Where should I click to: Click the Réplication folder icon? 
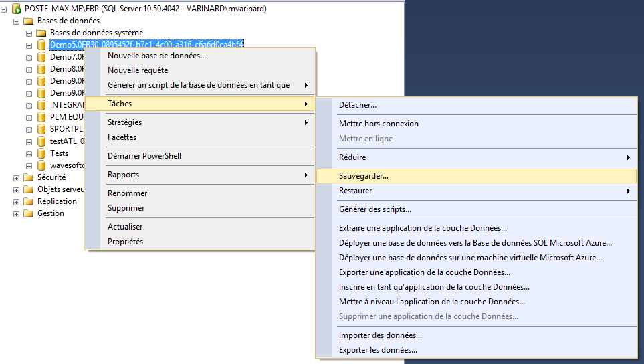(28, 201)
